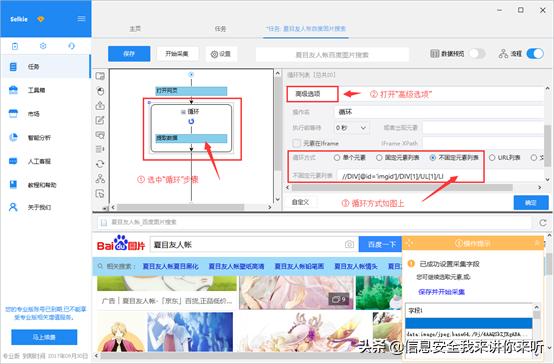
Task: Select the open webpage step tool in the vertical toolbar
Action: (100, 76)
